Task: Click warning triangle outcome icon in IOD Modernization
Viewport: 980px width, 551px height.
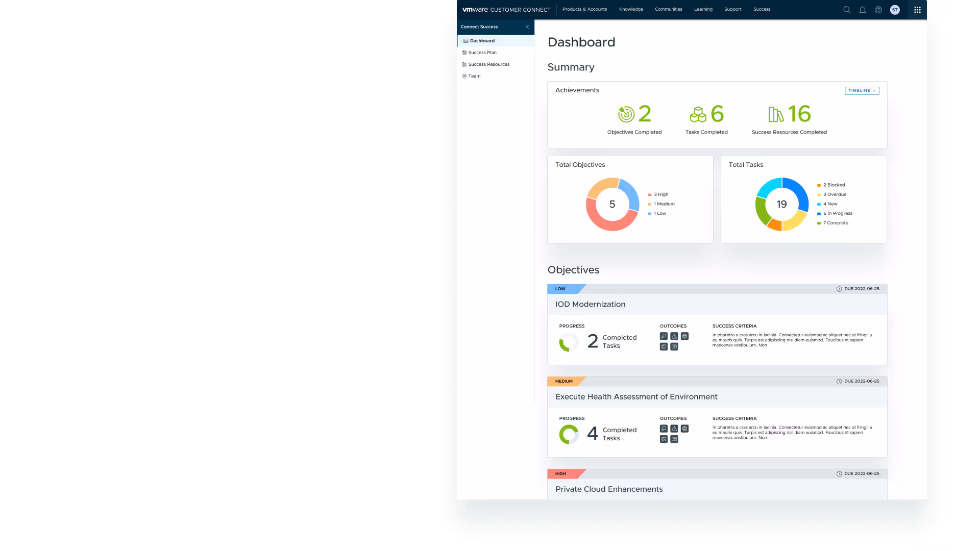Action: point(674,336)
